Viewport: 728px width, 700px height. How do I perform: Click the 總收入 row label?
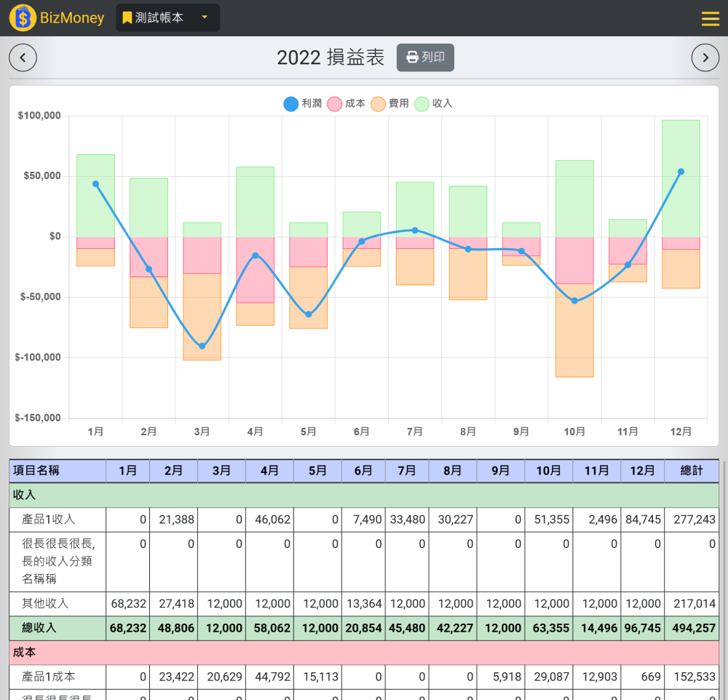tap(39, 628)
